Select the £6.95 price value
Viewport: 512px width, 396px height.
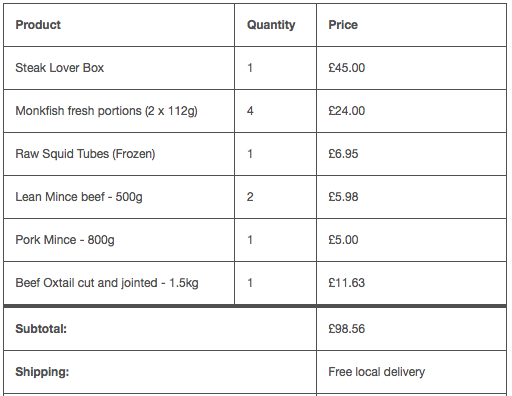pyautogui.click(x=343, y=154)
